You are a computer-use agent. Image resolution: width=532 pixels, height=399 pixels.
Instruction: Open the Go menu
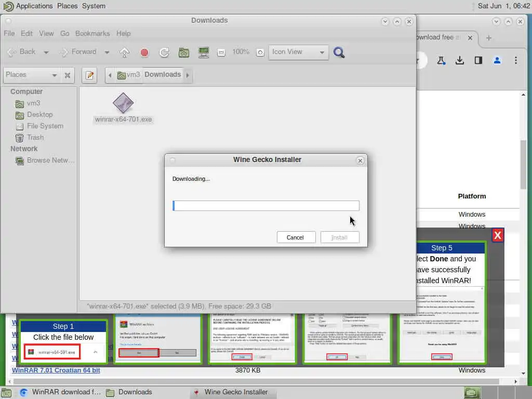pyautogui.click(x=64, y=33)
